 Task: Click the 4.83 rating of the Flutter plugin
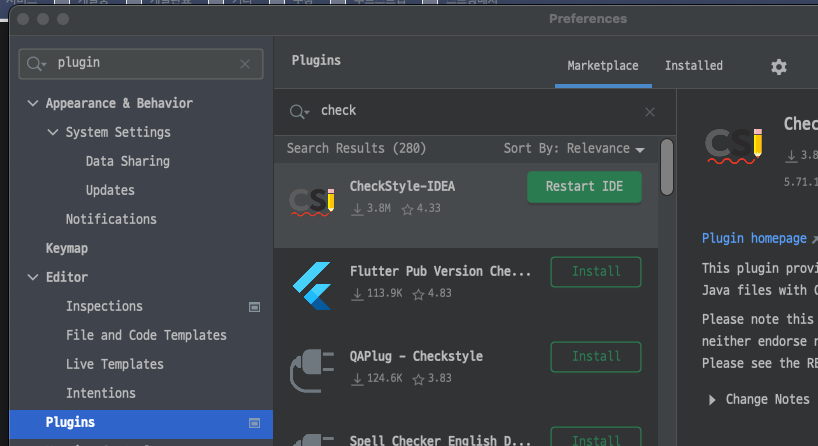(x=432, y=294)
